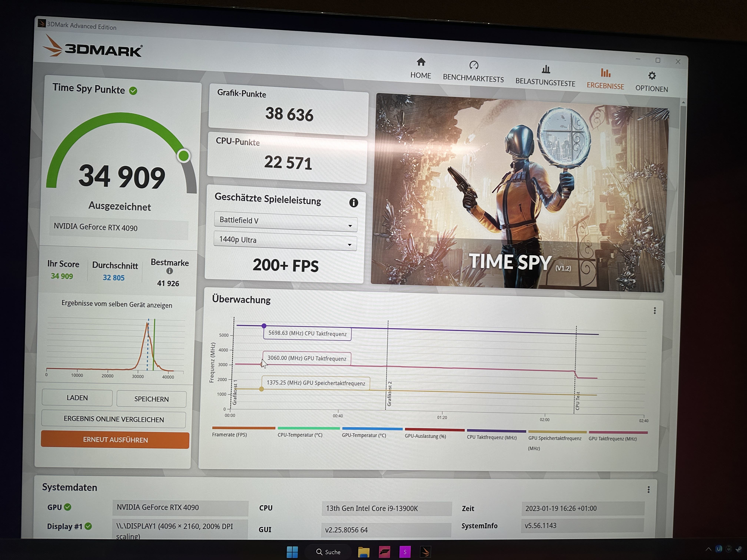Toggle GPU Speichertaktfrequenz (MHz) graph legend
The height and width of the screenshot is (560, 747).
pos(557,441)
